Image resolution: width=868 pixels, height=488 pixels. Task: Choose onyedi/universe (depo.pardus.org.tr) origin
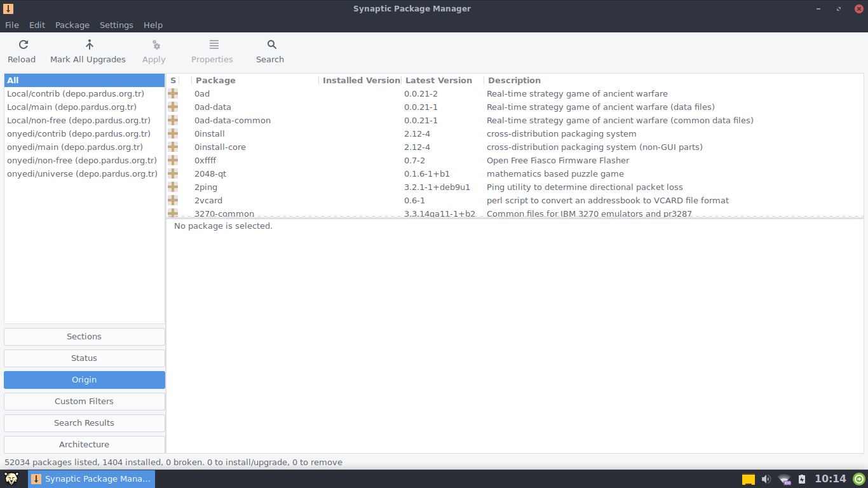(x=85, y=173)
